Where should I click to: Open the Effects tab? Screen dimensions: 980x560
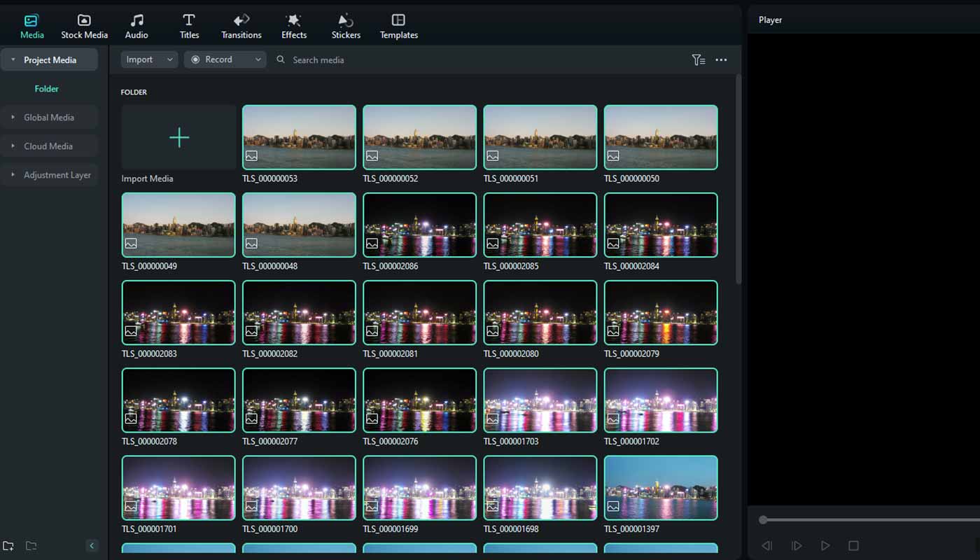click(294, 27)
